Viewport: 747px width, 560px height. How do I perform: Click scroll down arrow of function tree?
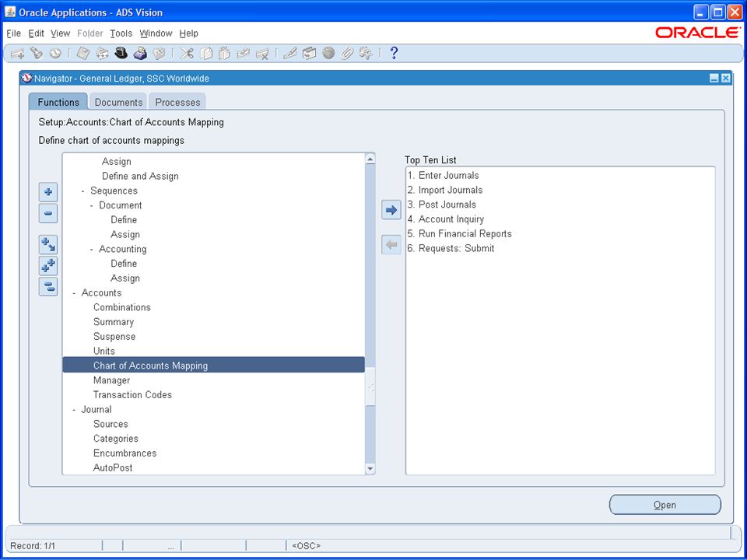[370, 469]
